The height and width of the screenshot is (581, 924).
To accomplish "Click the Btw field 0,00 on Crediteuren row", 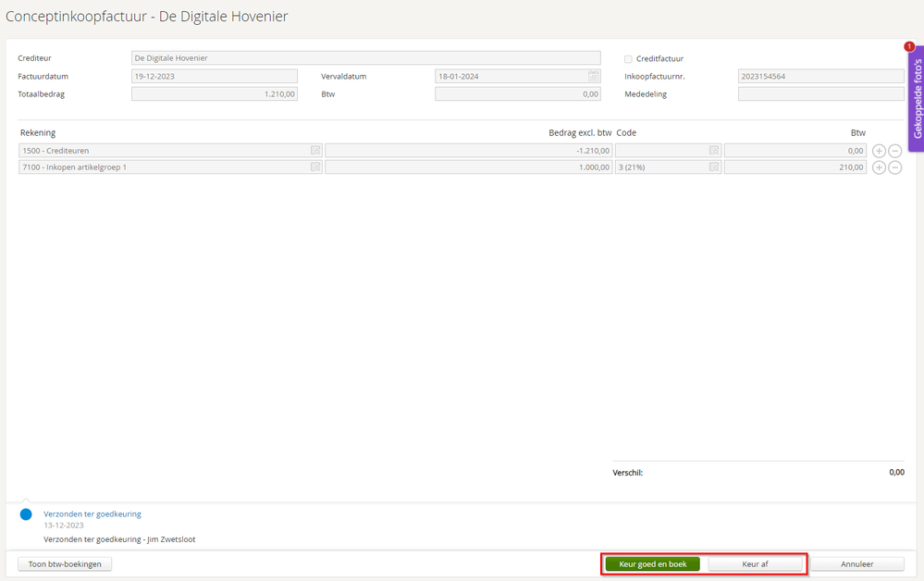I will [x=795, y=151].
